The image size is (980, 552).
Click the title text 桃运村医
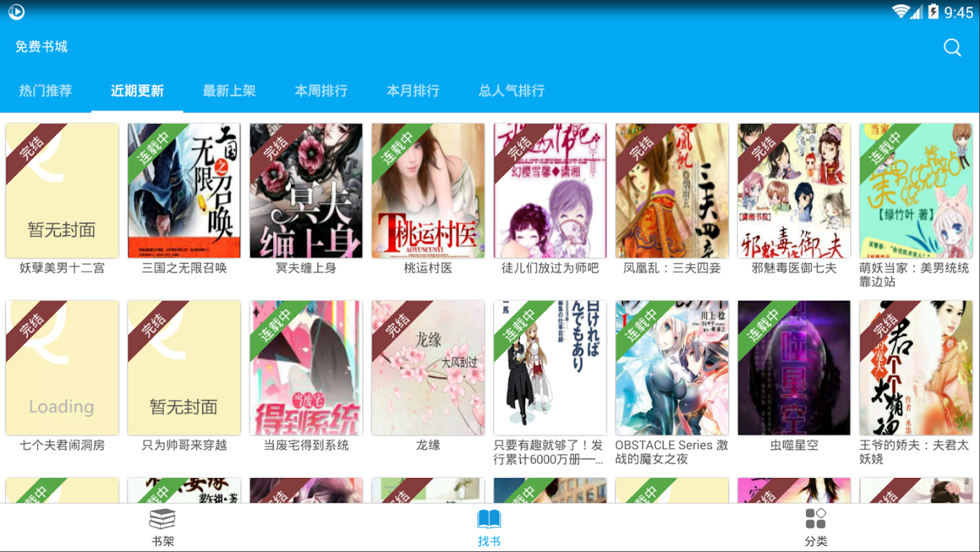pos(428,268)
